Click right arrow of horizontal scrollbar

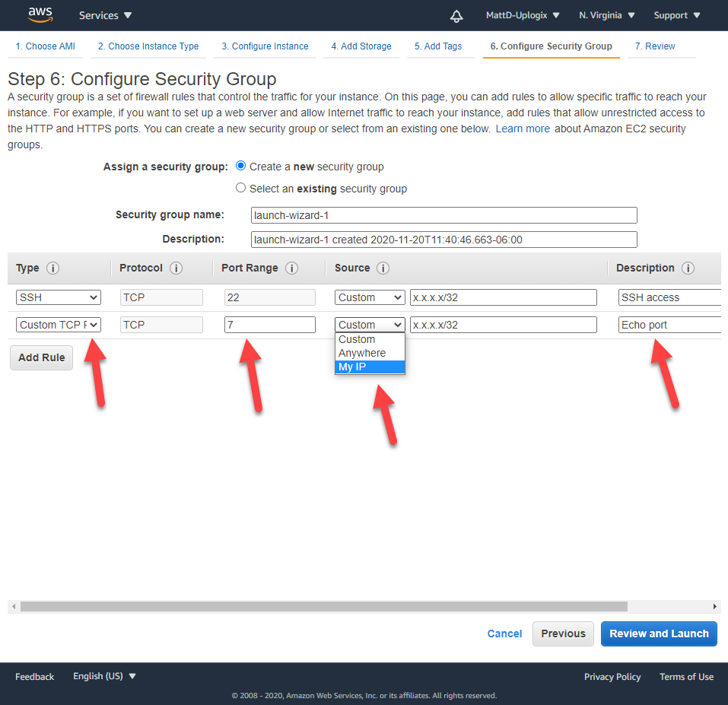point(715,607)
